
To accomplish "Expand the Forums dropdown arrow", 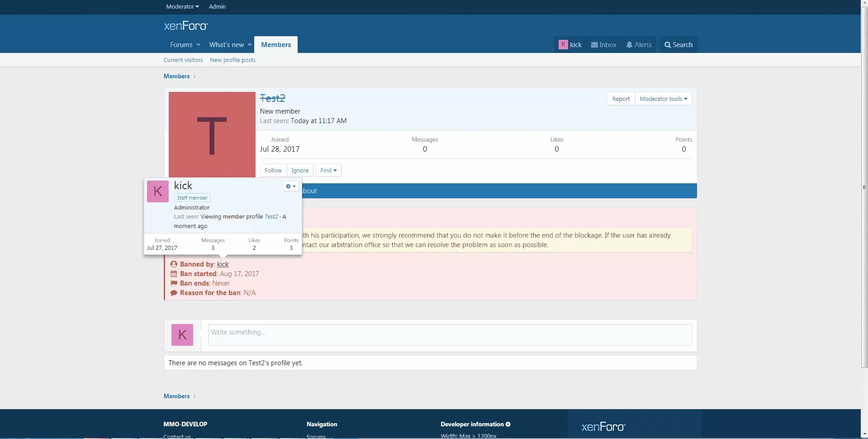I will click(x=198, y=45).
